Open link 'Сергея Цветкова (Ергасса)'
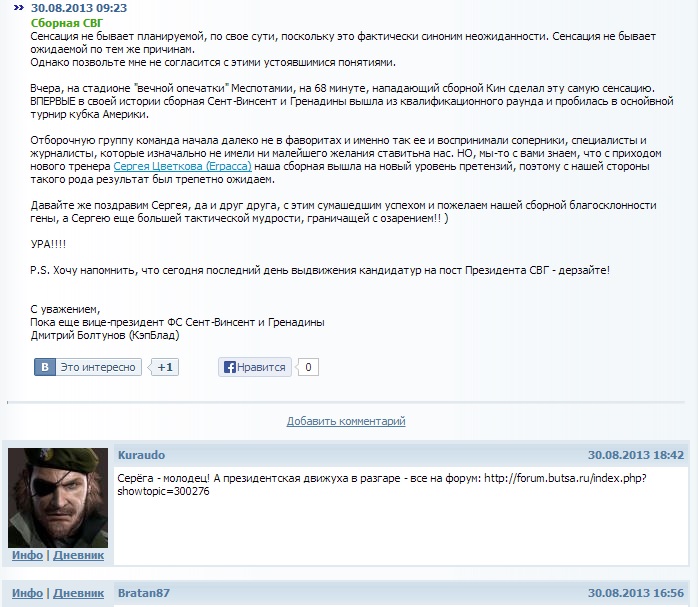This screenshot has height=607, width=698. tap(183, 166)
